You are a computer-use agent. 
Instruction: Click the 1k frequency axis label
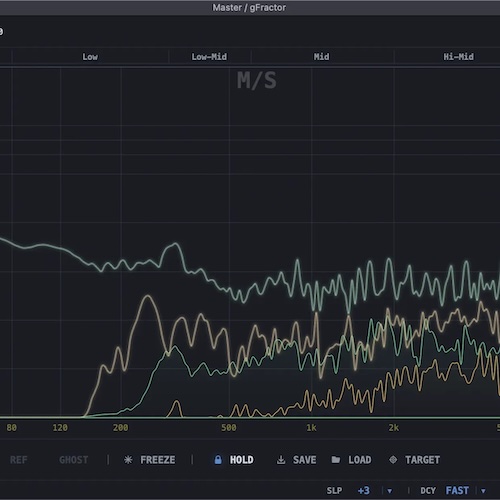click(311, 428)
